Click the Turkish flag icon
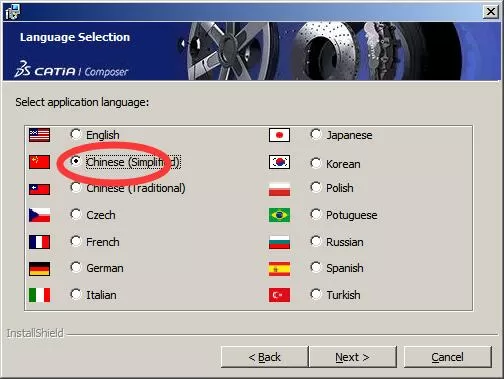Image resolution: width=504 pixels, height=379 pixels. coord(279,295)
